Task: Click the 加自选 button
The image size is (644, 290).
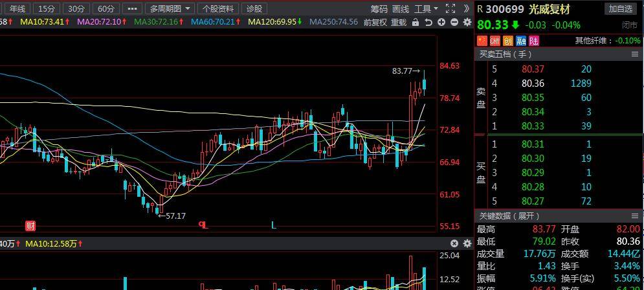Action: 619,8
